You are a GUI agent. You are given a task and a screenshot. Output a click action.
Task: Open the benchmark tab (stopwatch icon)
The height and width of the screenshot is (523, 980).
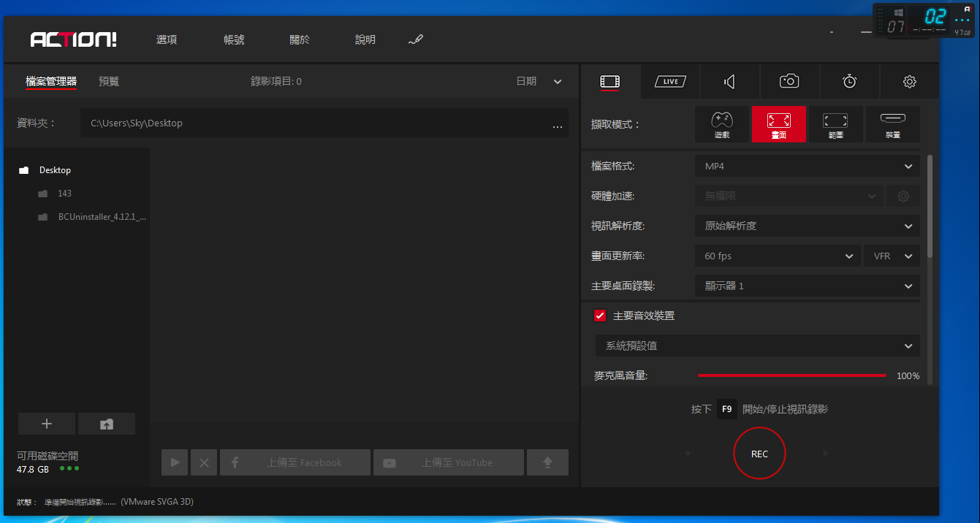[x=849, y=82]
